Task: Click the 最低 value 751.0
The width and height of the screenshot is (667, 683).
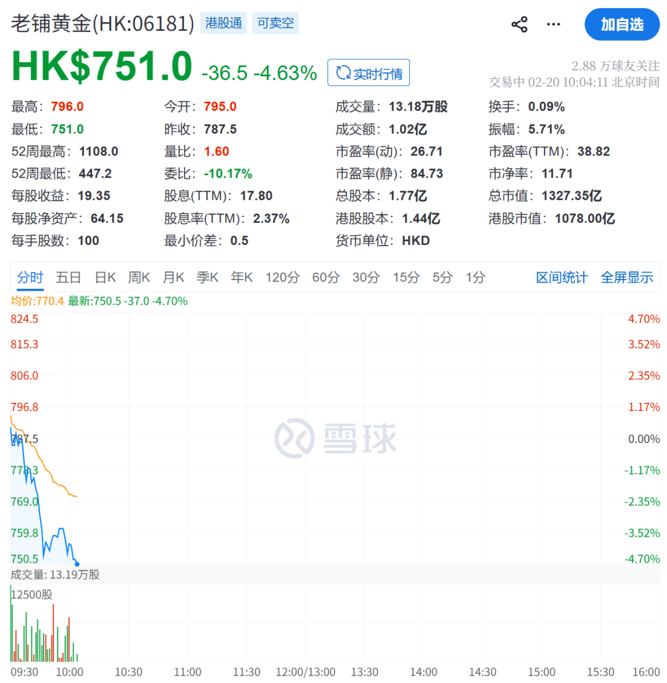Action: click(x=67, y=129)
